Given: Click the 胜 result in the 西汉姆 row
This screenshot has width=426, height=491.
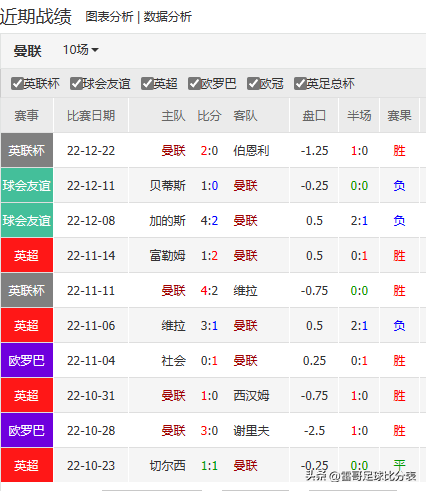Looking at the screenshot, I should pos(399,396).
